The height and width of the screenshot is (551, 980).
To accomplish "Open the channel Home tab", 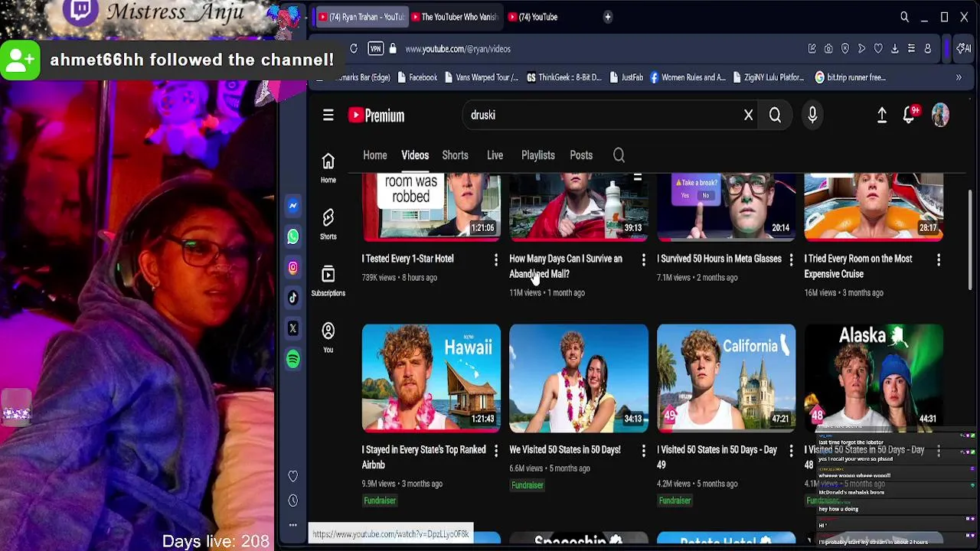I will 375,155.
